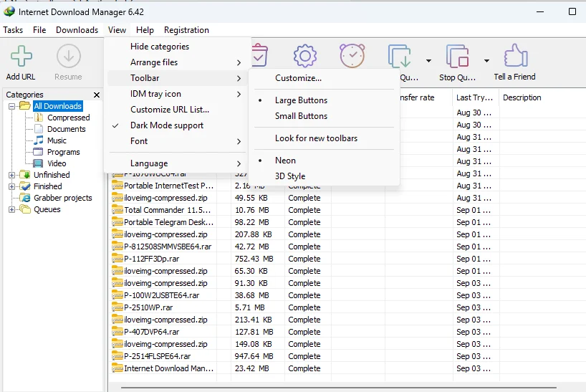Click the horizontal scrollbar at bottom

point(339,388)
